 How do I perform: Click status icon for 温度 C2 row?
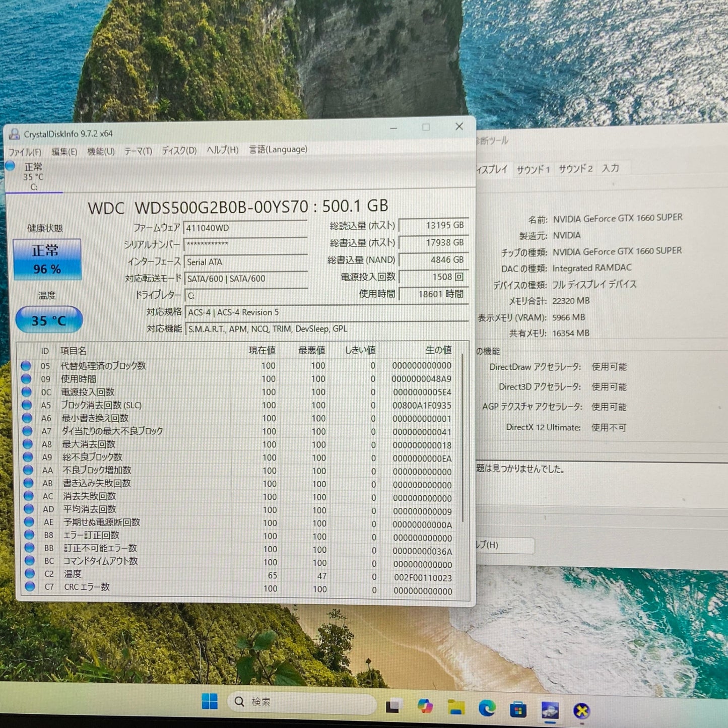tap(30, 574)
